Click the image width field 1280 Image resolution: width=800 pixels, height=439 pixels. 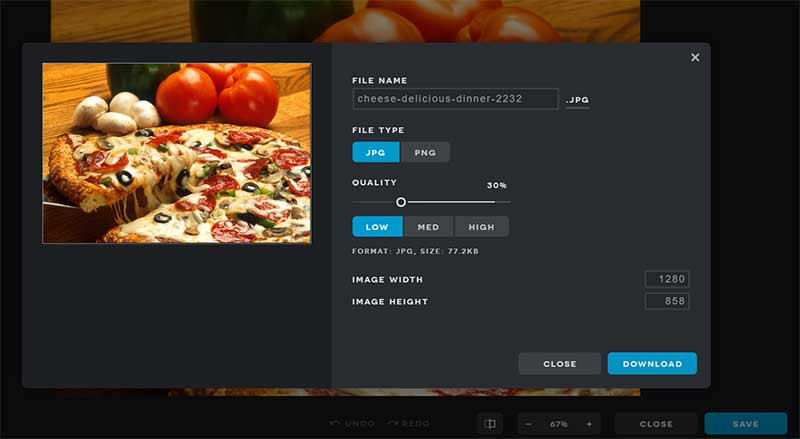coord(667,279)
